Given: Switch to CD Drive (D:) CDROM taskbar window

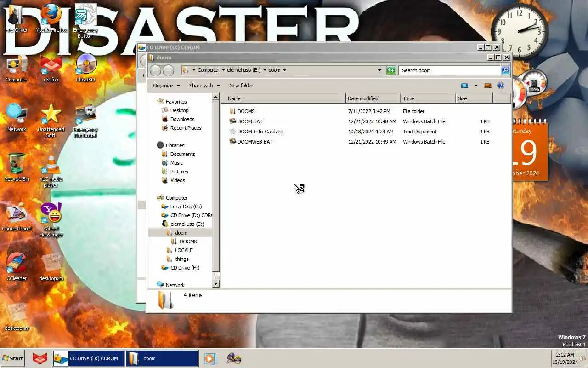Looking at the screenshot, I should tap(88, 358).
